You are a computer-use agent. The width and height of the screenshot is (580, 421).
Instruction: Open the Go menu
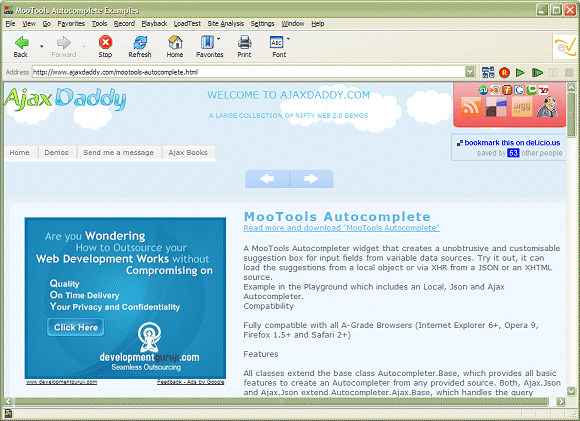coord(47,24)
